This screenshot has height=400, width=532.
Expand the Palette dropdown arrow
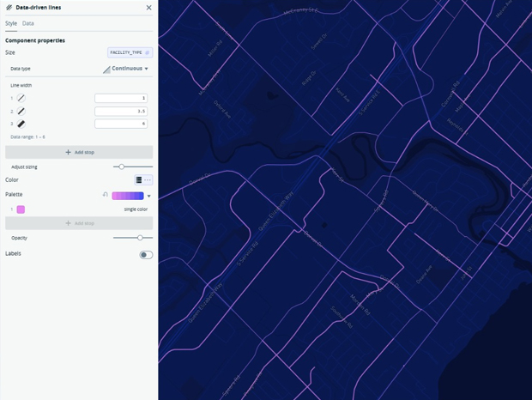pyautogui.click(x=149, y=196)
